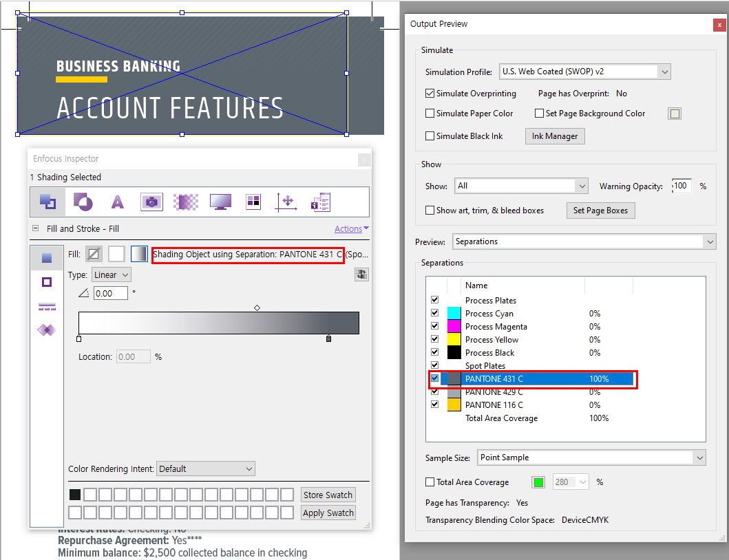Select Process Black row name
The height and width of the screenshot is (560, 729).
tap(489, 353)
